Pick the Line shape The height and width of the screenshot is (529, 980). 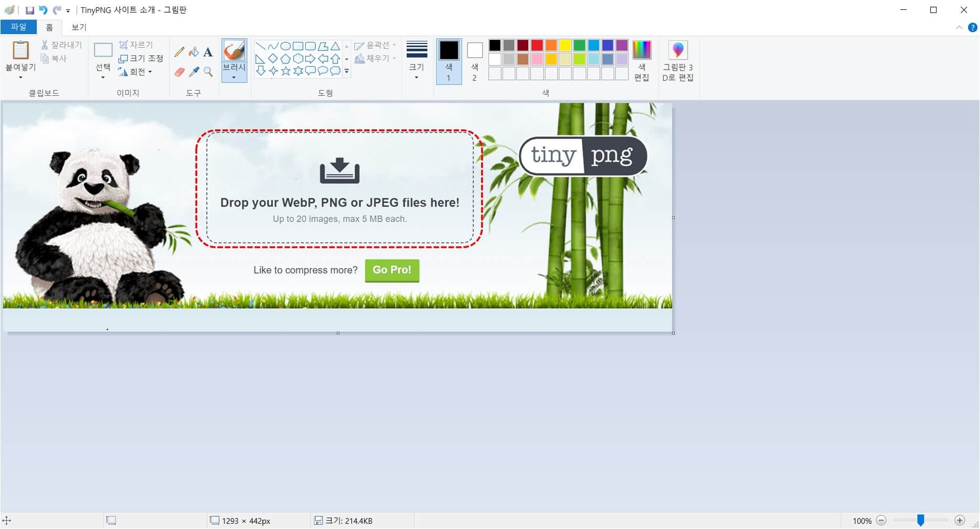pyautogui.click(x=260, y=46)
